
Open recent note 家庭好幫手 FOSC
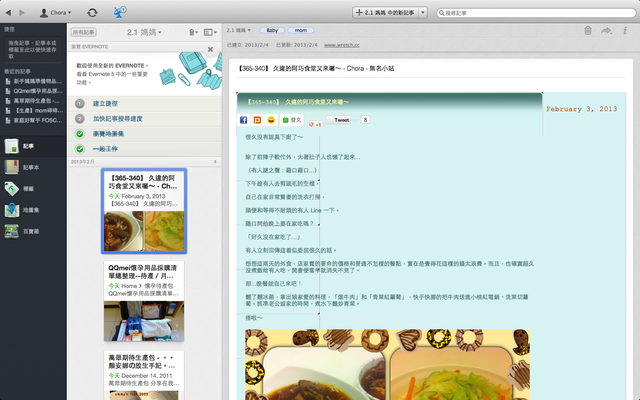[34, 120]
